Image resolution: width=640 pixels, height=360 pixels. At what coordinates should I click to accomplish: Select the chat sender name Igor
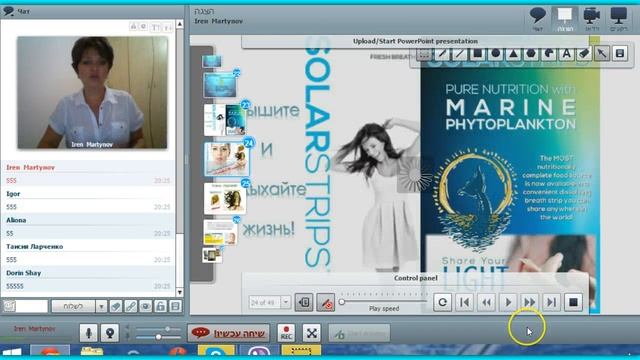coord(13,194)
